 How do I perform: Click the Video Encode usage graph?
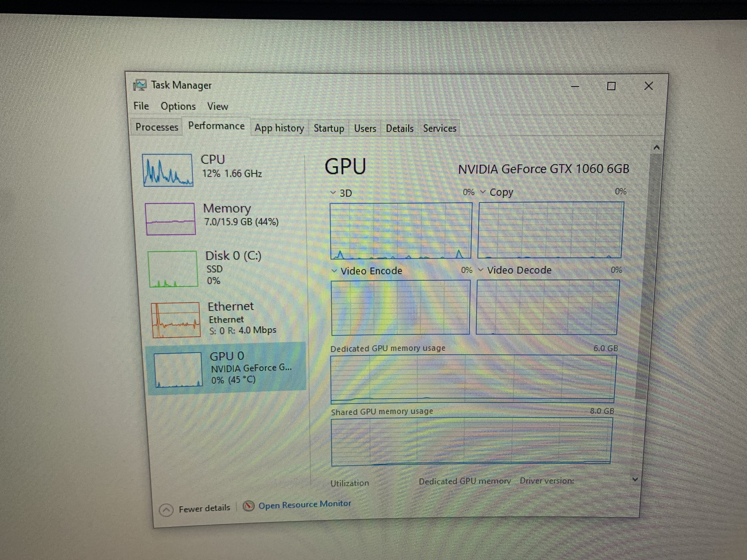pyautogui.click(x=401, y=308)
